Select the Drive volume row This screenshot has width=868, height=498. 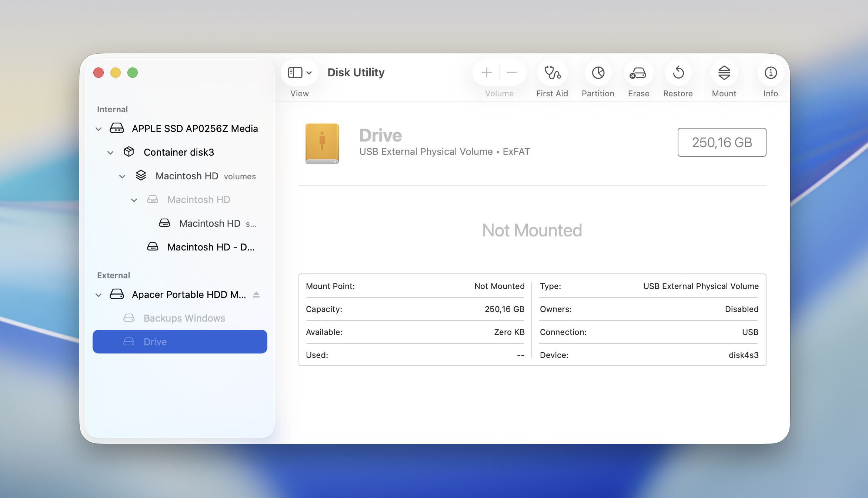pos(180,342)
